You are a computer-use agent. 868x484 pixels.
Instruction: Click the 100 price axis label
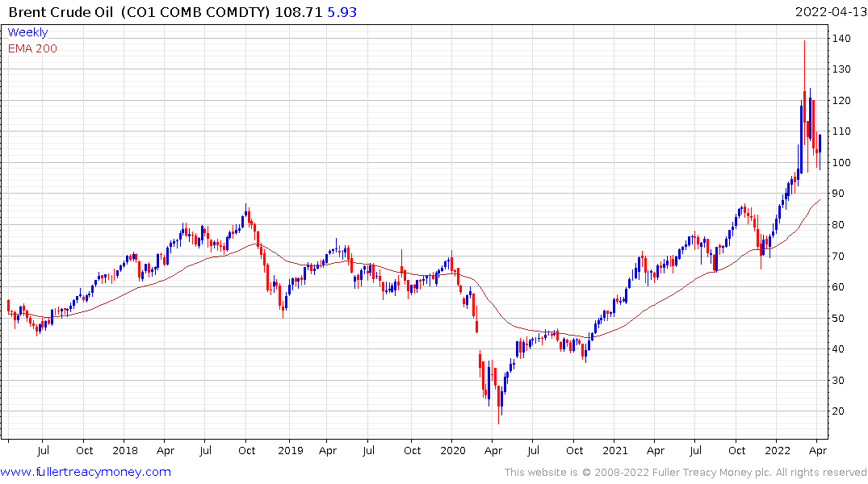841,162
